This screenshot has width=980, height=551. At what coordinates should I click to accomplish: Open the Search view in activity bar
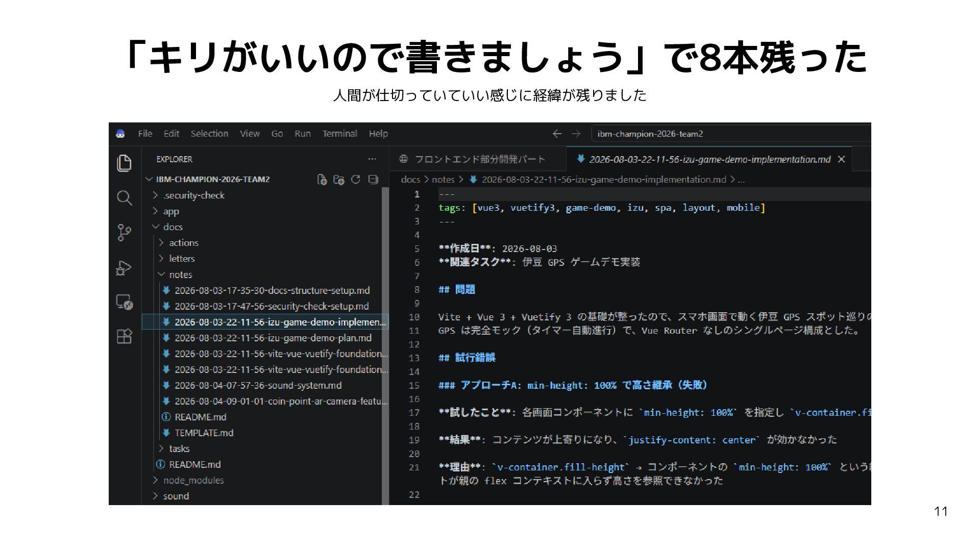(x=124, y=198)
